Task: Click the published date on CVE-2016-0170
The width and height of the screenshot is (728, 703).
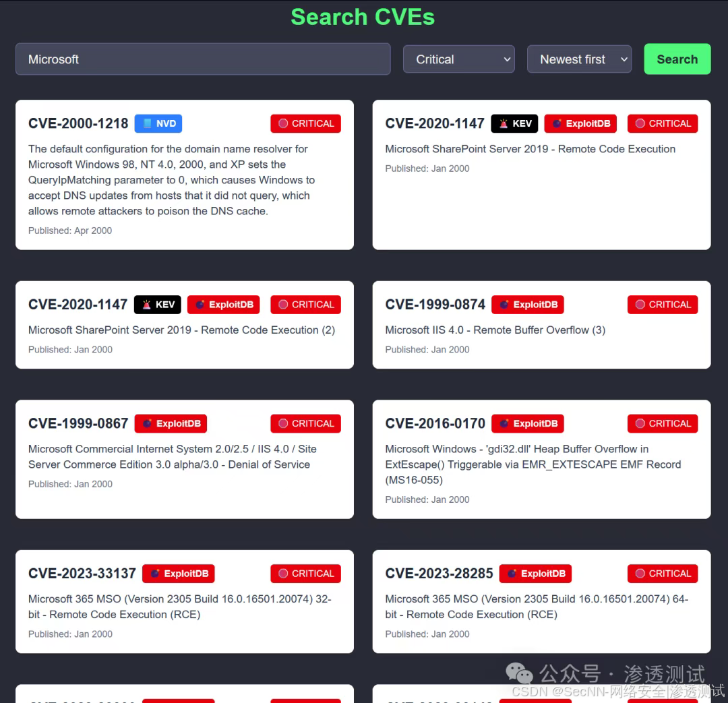Action: click(x=427, y=499)
